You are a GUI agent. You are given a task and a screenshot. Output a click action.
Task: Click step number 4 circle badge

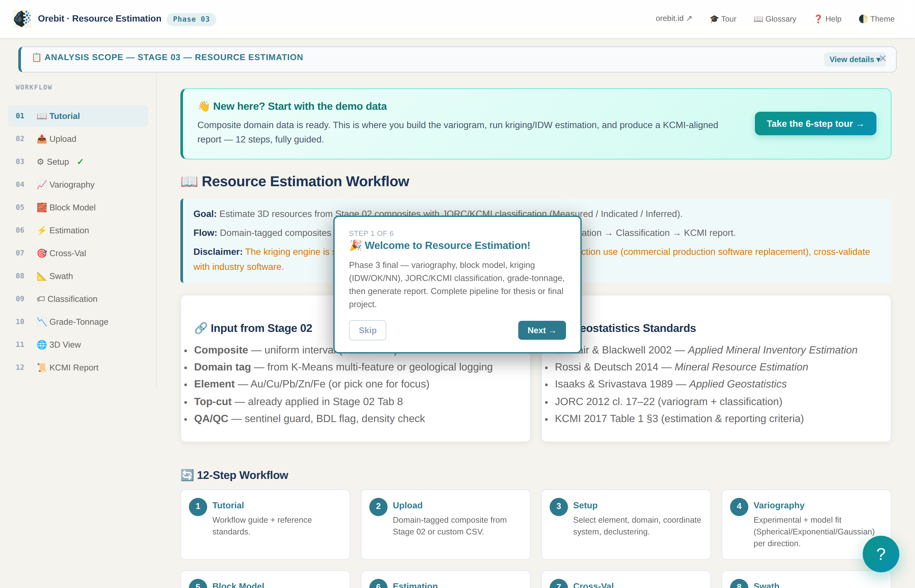pyautogui.click(x=739, y=506)
